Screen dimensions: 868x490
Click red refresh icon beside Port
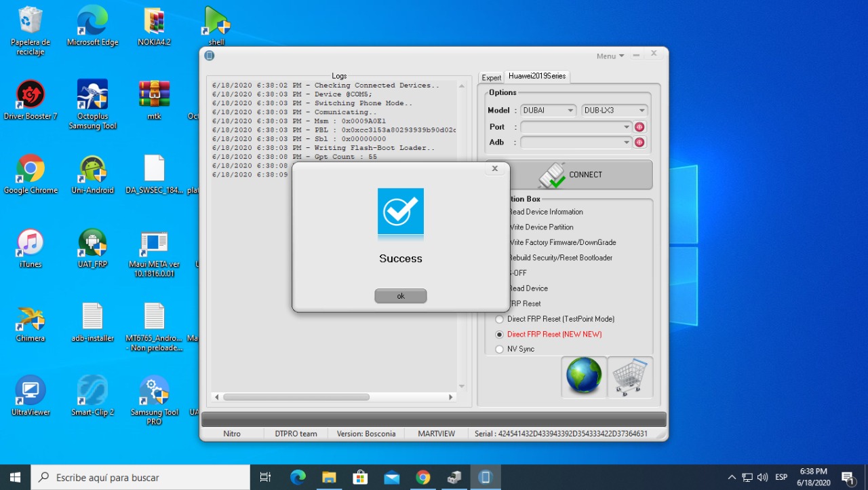639,127
